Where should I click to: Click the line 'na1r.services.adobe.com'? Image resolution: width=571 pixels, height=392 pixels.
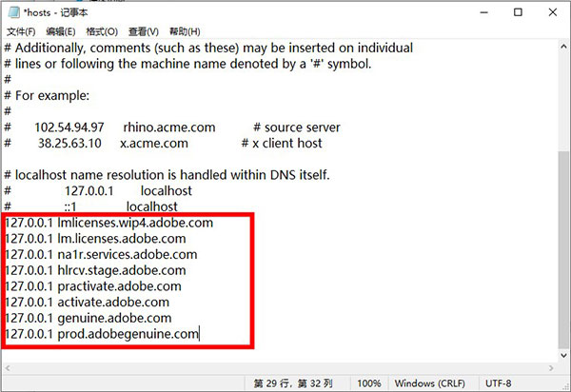click(101, 255)
